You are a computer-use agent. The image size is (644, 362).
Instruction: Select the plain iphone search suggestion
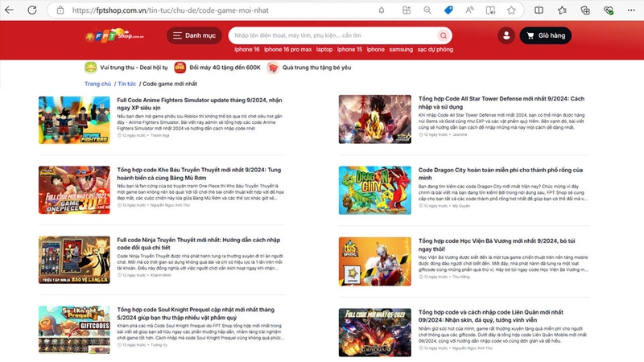coord(376,49)
